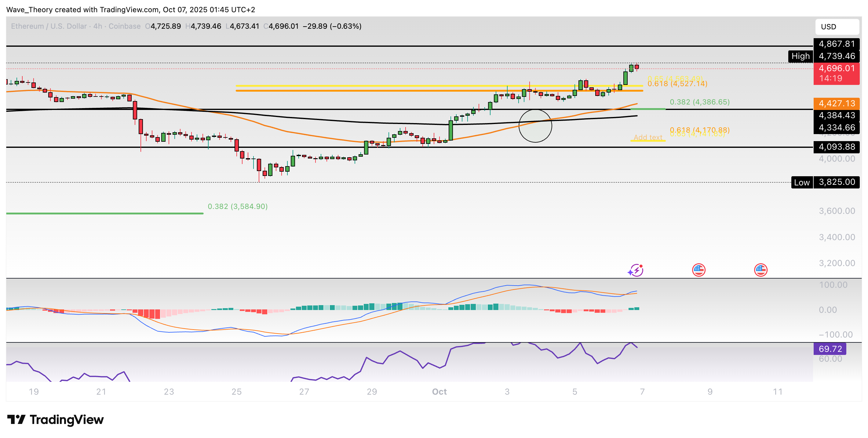Click the orange 4,427.13 moving average tag
The image size is (868, 438).
pyautogui.click(x=836, y=104)
